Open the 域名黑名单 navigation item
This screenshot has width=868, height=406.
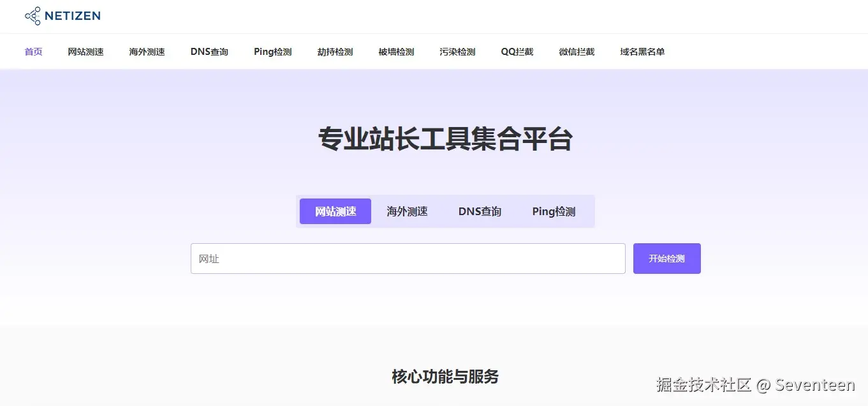tap(643, 52)
